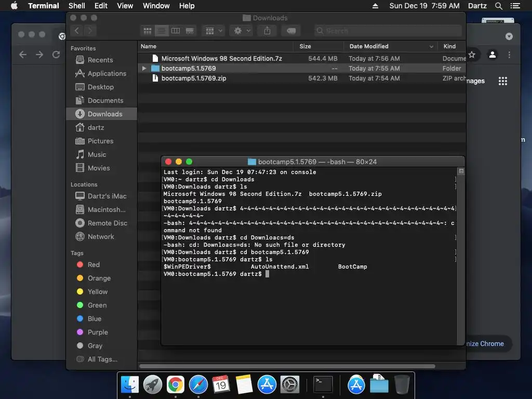This screenshot has height=399, width=532.
Task: Open Safari from the Dock
Action: 198,384
